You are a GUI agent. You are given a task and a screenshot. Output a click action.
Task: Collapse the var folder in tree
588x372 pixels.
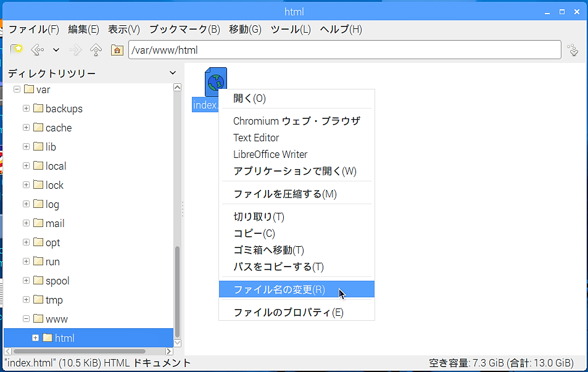click(x=17, y=89)
